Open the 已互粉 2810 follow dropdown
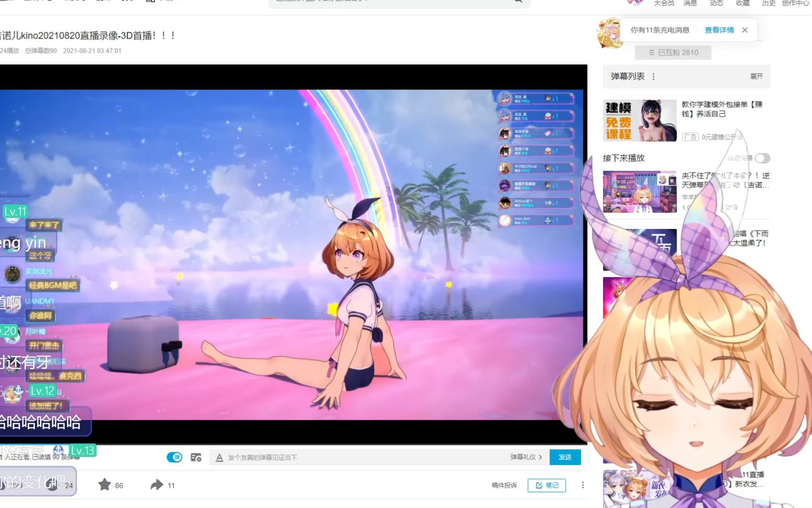The height and width of the screenshot is (508, 812). (673, 52)
